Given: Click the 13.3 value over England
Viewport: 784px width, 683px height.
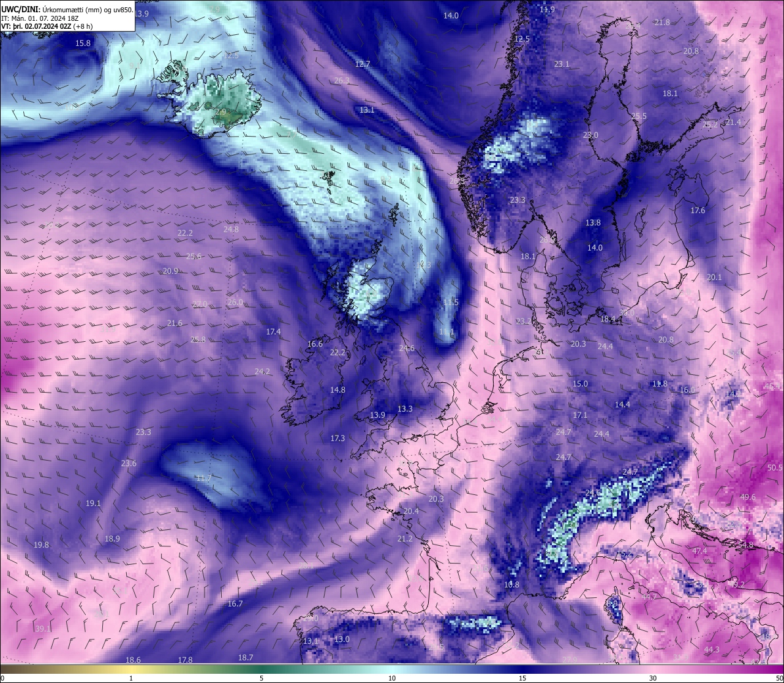Looking at the screenshot, I should tap(405, 409).
